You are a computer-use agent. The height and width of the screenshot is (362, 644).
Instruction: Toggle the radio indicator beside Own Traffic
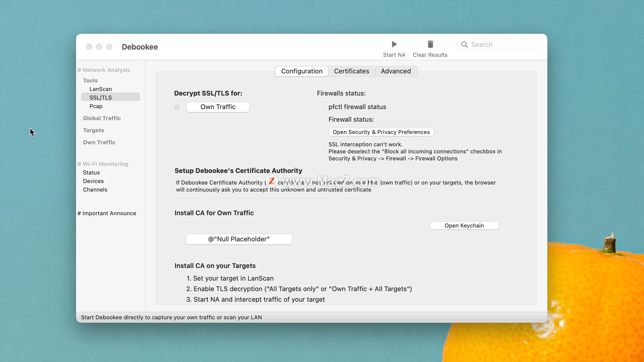(x=177, y=107)
